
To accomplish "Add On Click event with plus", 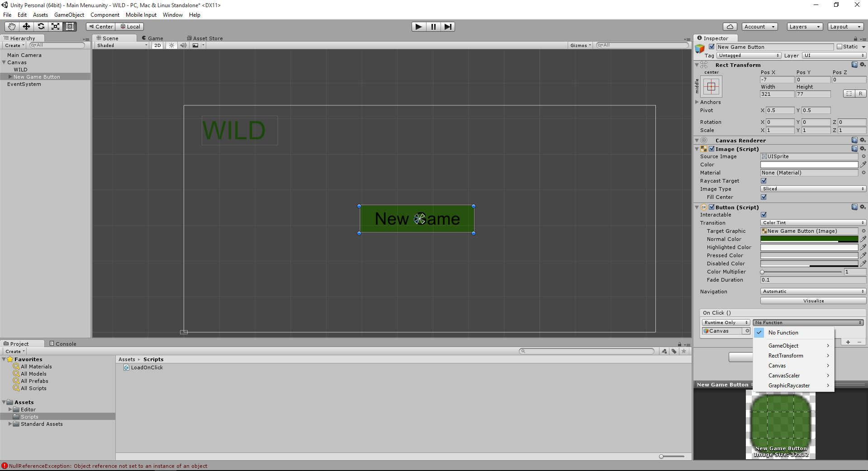I will pyautogui.click(x=848, y=342).
